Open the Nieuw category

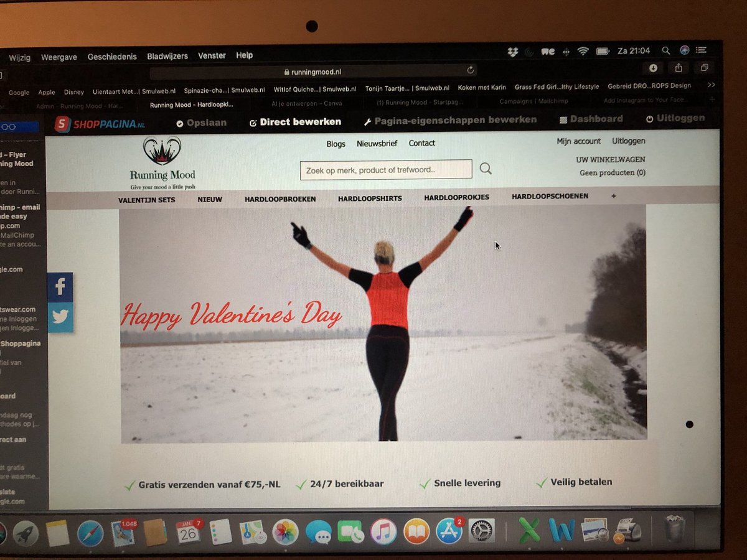210,200
